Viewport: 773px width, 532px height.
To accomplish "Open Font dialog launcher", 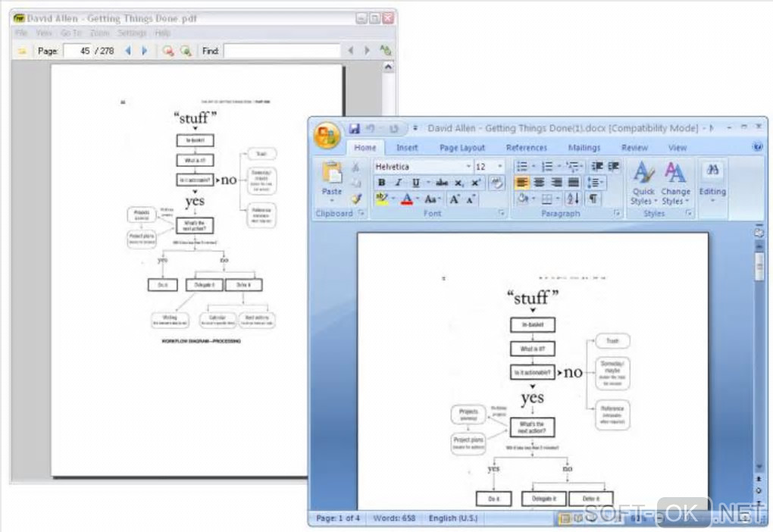I will point(502,213).
